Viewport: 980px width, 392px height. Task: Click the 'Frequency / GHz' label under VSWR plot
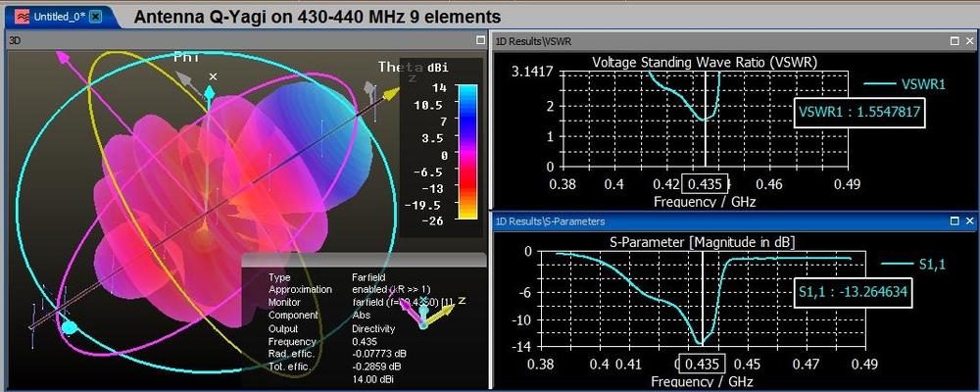click(705, 202)
